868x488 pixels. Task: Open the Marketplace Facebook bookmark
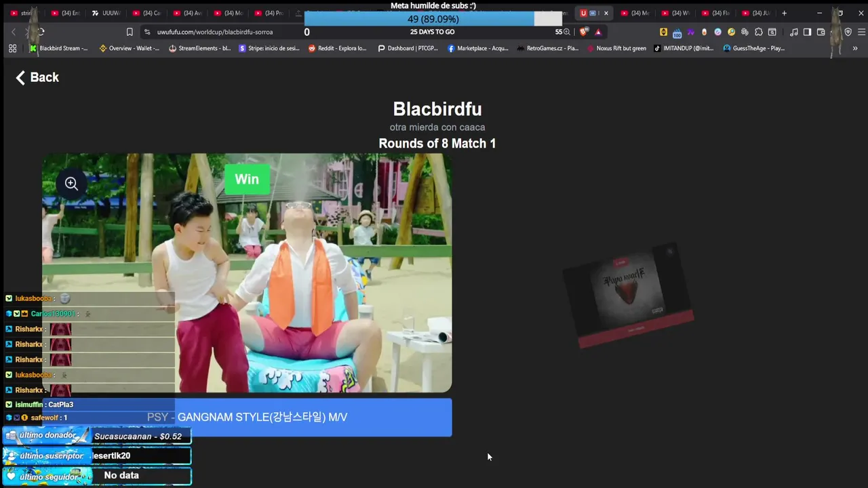[477, 48]
